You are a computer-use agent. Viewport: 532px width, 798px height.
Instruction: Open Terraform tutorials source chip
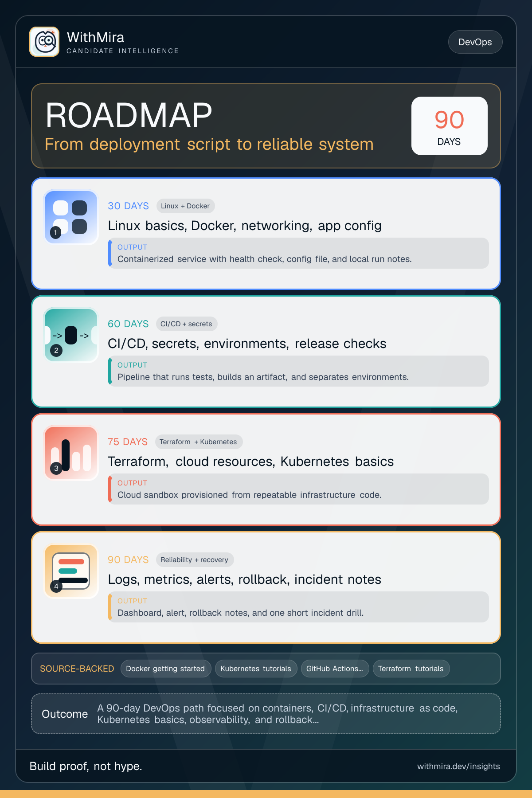point(411,669)
